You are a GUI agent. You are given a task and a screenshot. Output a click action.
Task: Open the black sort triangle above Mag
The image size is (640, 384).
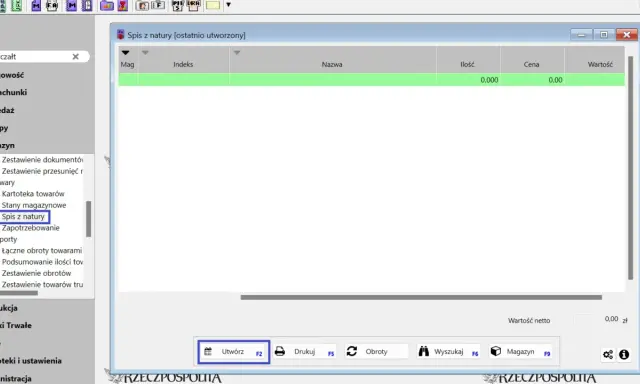(x=125, y=53)
